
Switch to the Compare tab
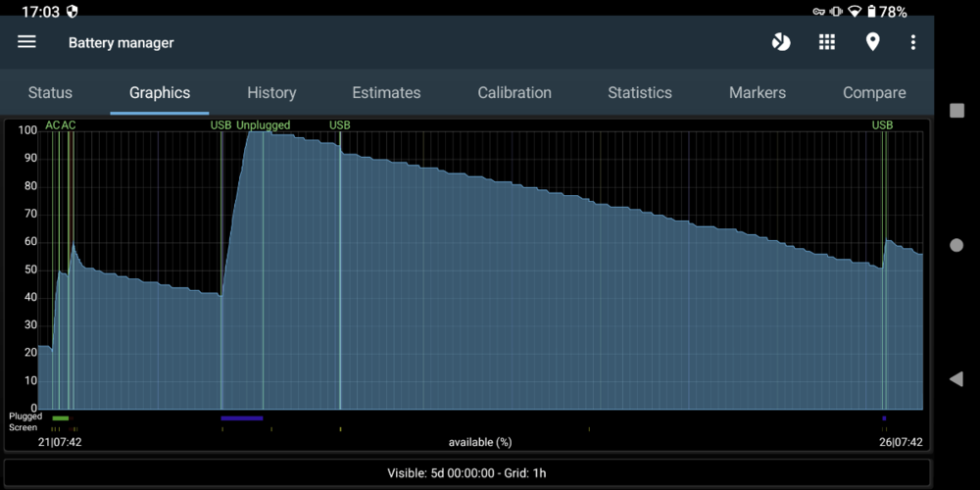coord(874,92)
